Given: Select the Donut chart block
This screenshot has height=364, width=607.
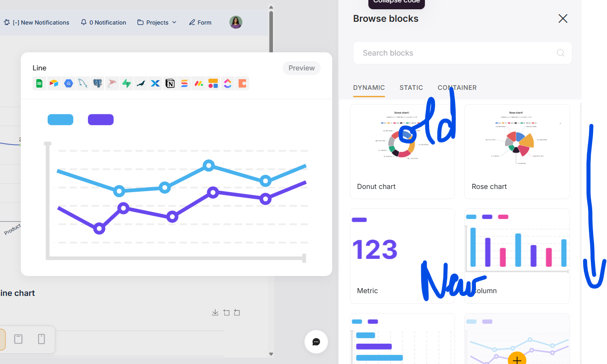Looking at the screenshot, I should tap(402, 151).
